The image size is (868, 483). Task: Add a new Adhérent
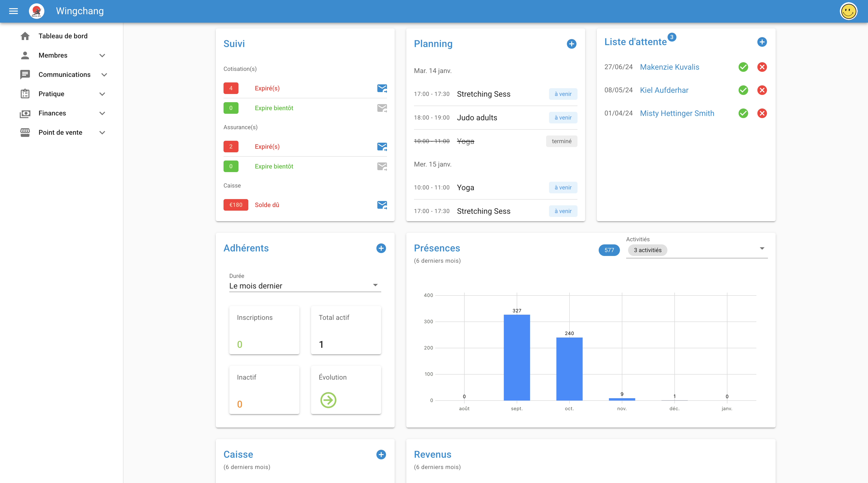click(381, 248)
